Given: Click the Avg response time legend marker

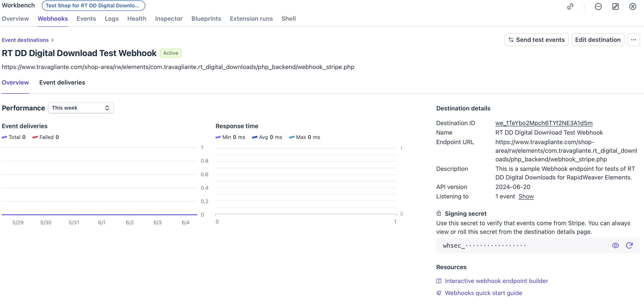Looking at the screenshot, I should pos(255,137).
